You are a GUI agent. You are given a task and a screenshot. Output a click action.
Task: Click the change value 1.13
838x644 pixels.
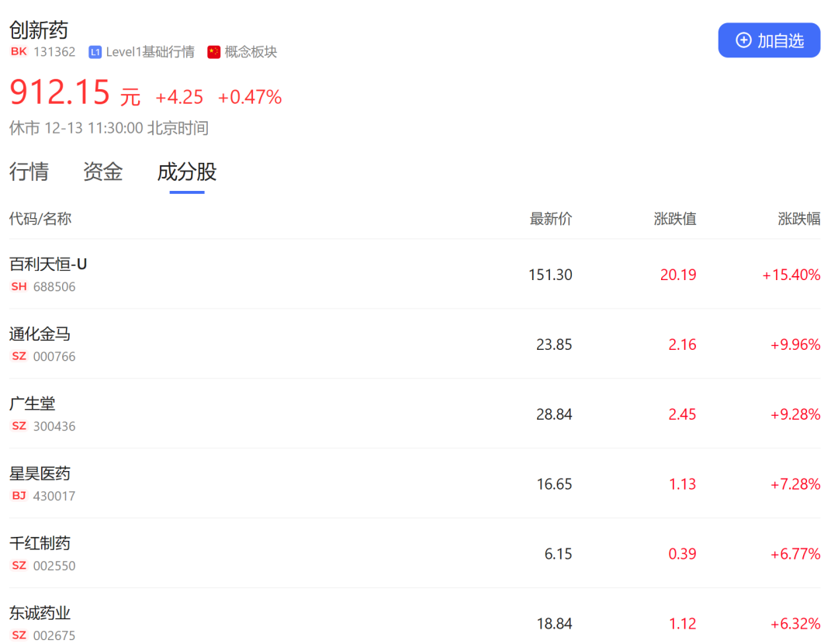point(683,484)
